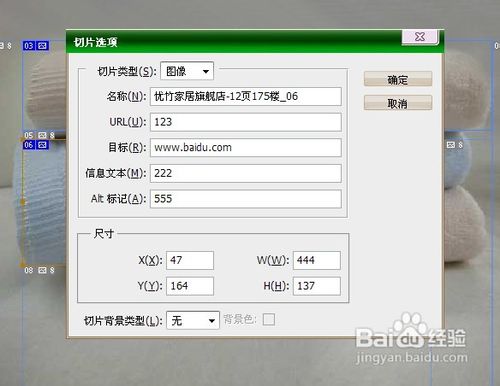Screen dimensions: 500x386
Task: Click the 取消 button
Action: 398,103
